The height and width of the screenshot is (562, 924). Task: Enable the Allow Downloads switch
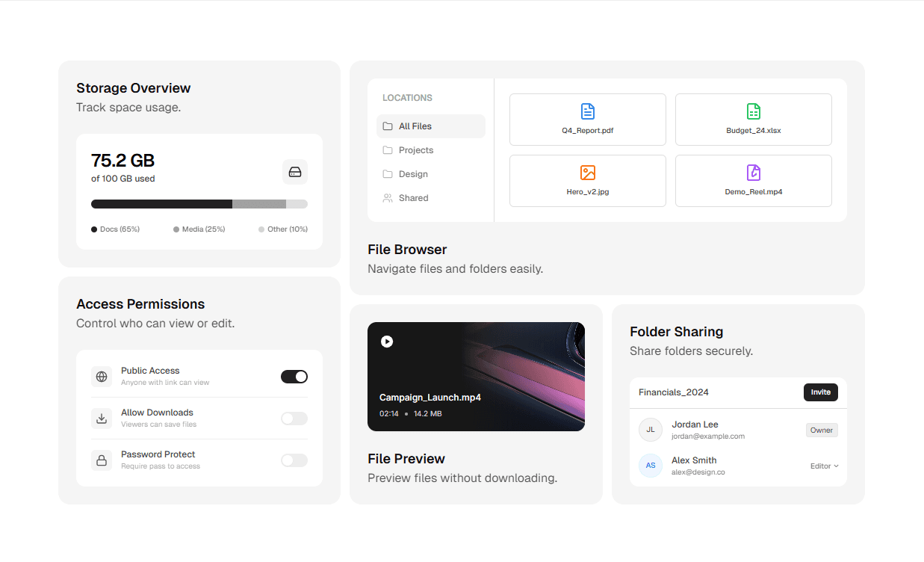point(294,418)
